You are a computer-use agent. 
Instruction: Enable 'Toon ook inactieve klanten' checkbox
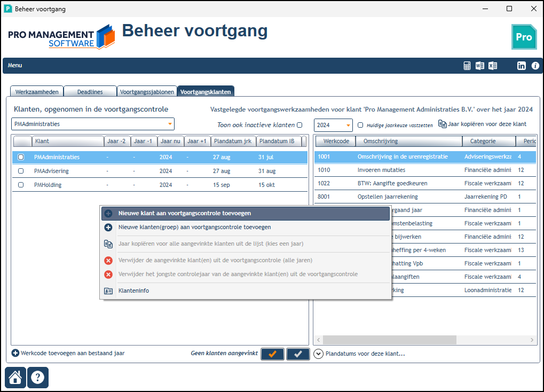[x=299, y=125]
